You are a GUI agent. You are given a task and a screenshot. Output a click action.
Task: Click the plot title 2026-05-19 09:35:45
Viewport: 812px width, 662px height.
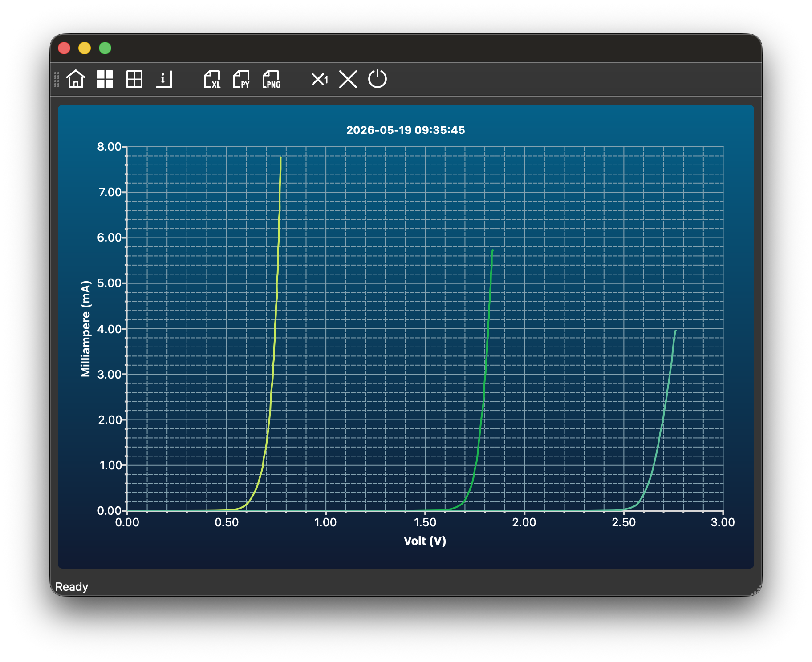click(x=406, y=130)
